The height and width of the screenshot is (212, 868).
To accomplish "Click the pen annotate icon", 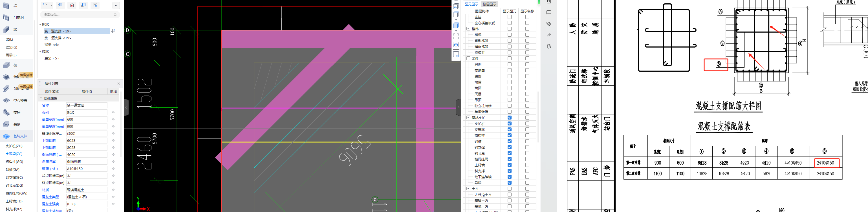I will [x=548, y=35].
